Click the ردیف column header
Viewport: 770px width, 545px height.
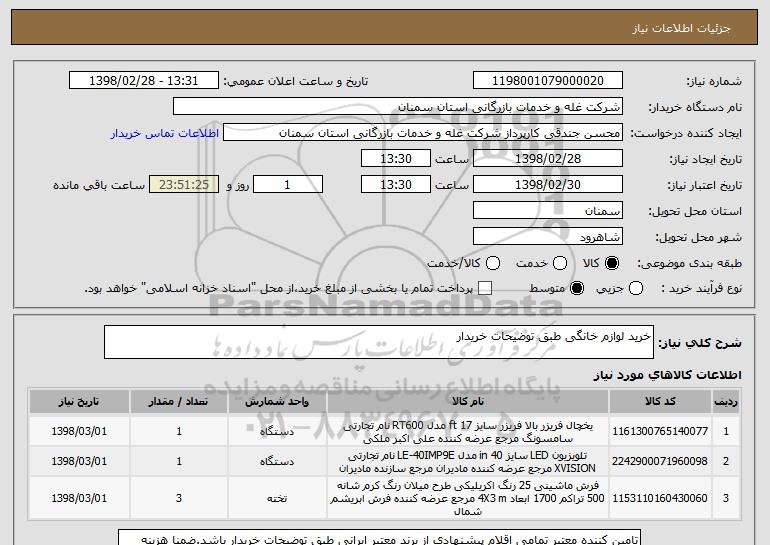726,402
